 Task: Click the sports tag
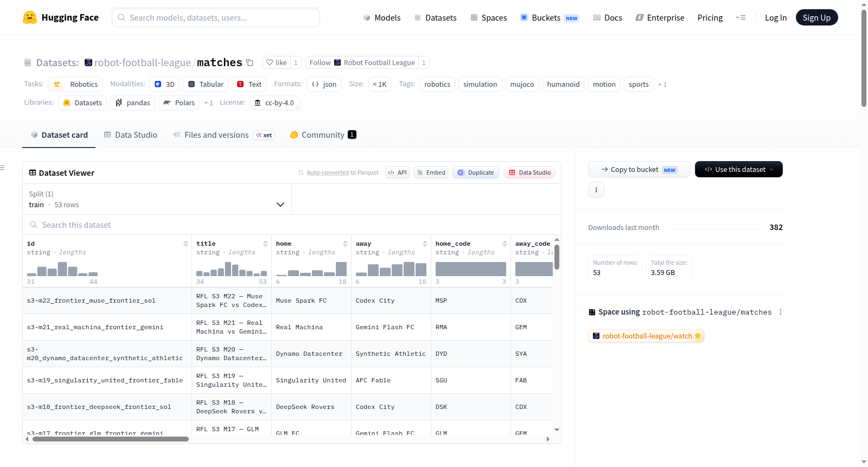point(639,84)
